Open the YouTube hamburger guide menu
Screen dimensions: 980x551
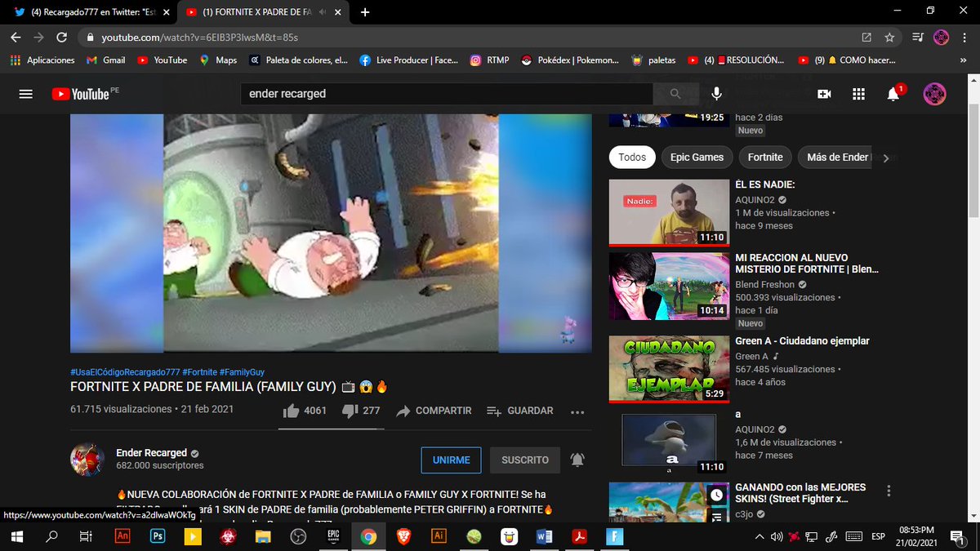(x=25, y=94)
